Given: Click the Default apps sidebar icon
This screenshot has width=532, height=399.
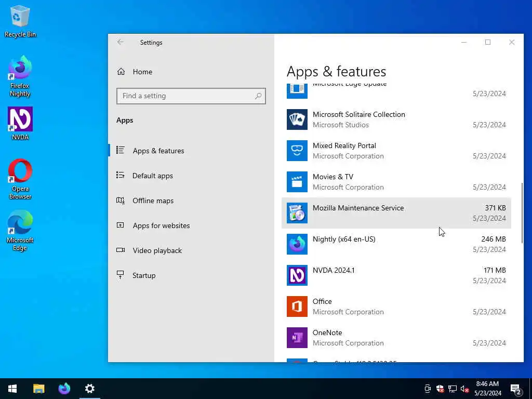Looking at the screenshot, I should [120, 175].
